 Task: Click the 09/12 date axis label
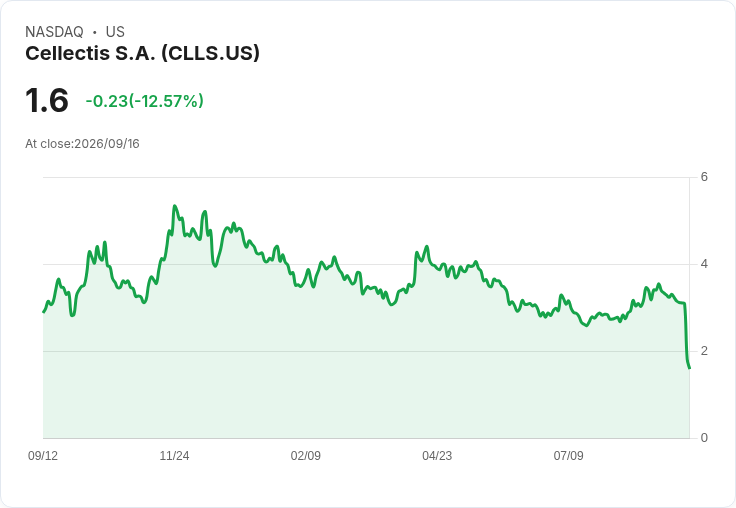coord(43,455)
